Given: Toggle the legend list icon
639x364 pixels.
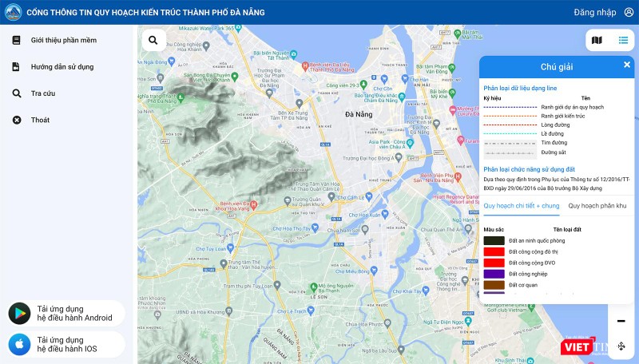Looking at the screenshot, I should click(623, 40).
